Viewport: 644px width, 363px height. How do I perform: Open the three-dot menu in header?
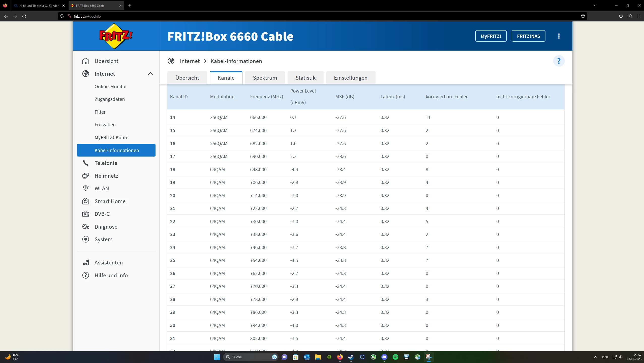coord(559,36)
